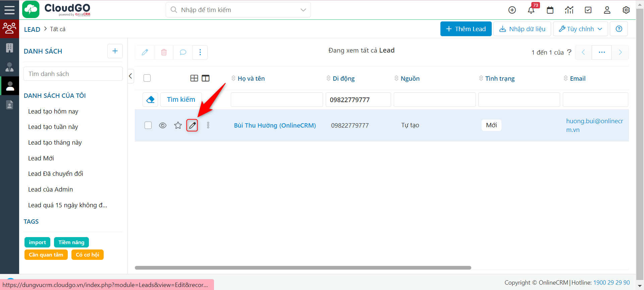The image size is (644, 290).
Task: Open the quick-create plus circle icon
Action: (x=512, y=10)
